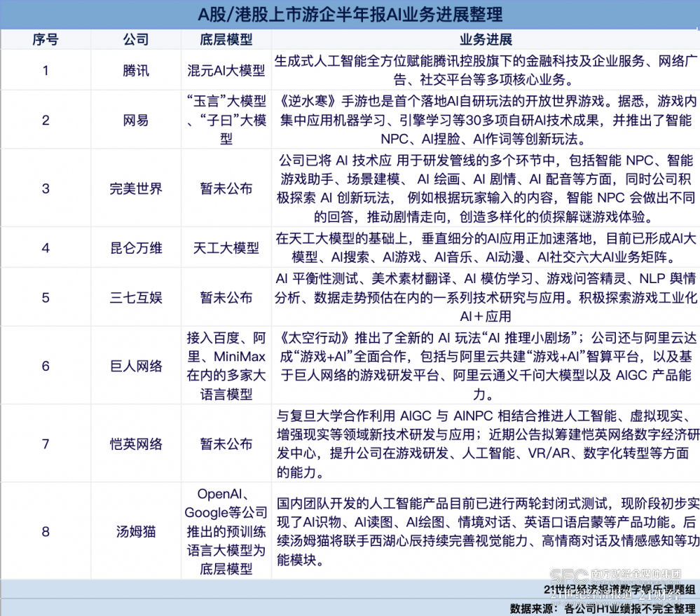The height and width of the screenshot is (616, 700).
Task: Click row number 1 in 序号 column
Action: pyautogui.click(x=46, y=71)
